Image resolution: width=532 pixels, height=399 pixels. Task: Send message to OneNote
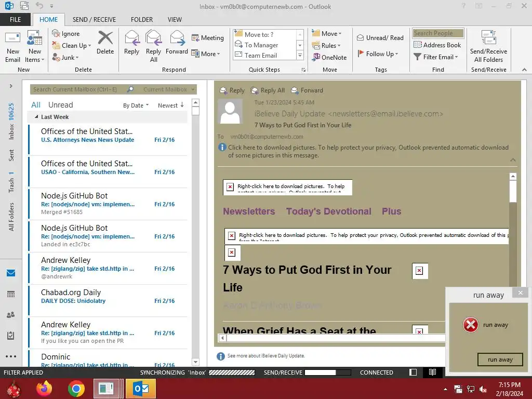point(329,57)
